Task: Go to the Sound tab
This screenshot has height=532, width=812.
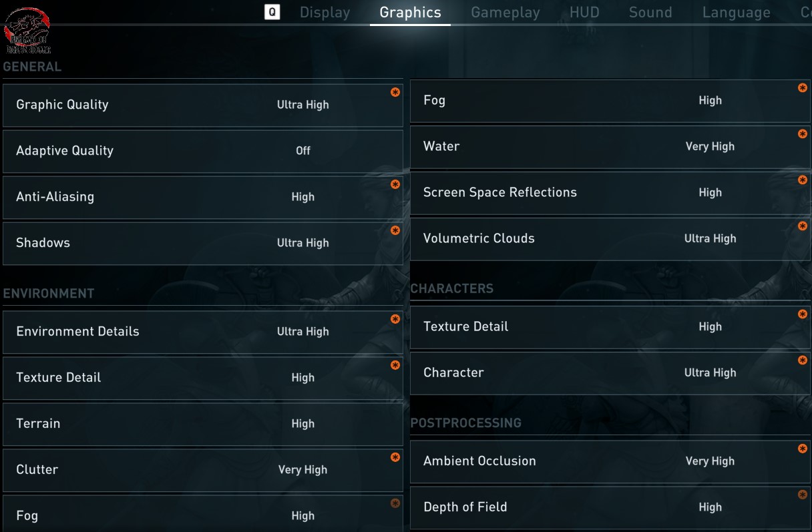Action: 650,13
